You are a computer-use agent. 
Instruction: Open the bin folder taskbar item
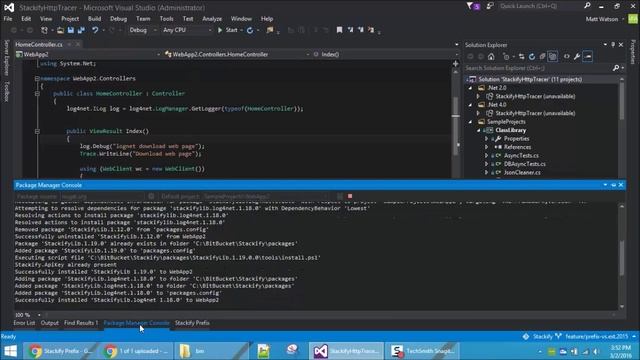(211, 351)
